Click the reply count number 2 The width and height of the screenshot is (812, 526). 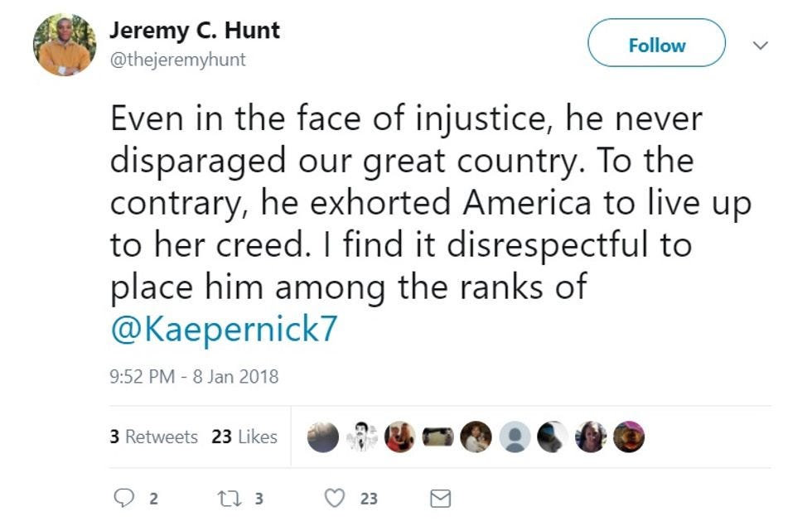(x=153, y=499)
